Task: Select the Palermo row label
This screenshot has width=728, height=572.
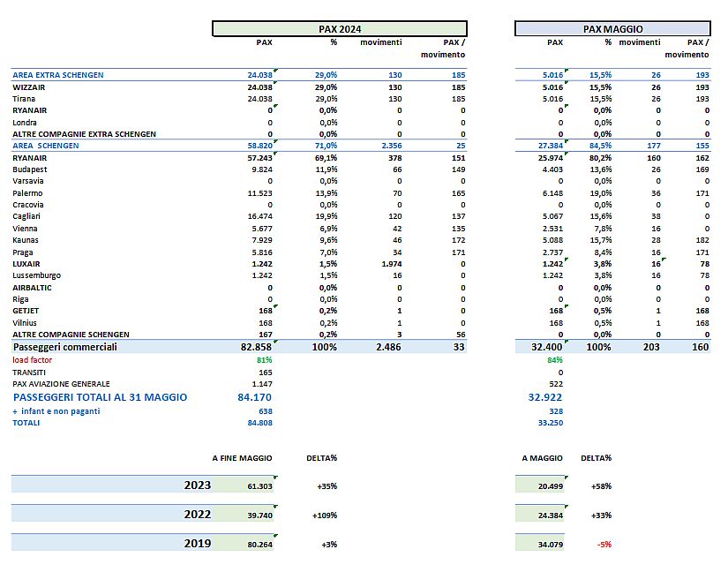Action: click(27, 193)
